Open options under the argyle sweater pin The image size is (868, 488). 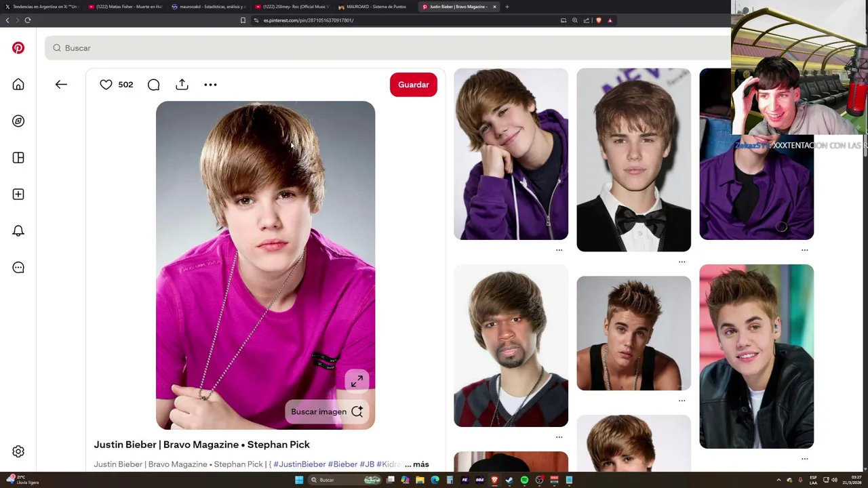(559, 437)
